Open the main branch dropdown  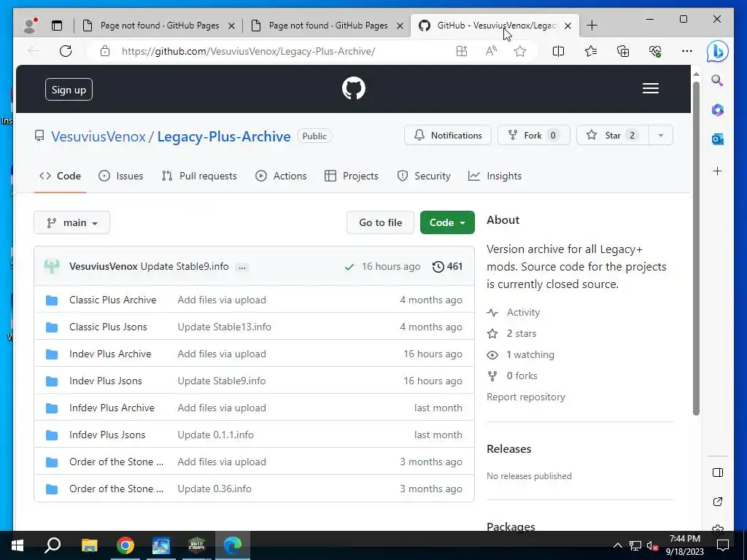pyautogui.click(x=72, y=223)
